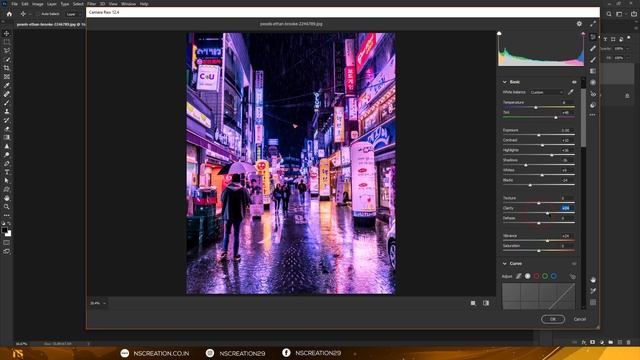Open Camera Raw preferences gear icon
This screenshot has height=360, width=640.
click(x=579, y=24)
